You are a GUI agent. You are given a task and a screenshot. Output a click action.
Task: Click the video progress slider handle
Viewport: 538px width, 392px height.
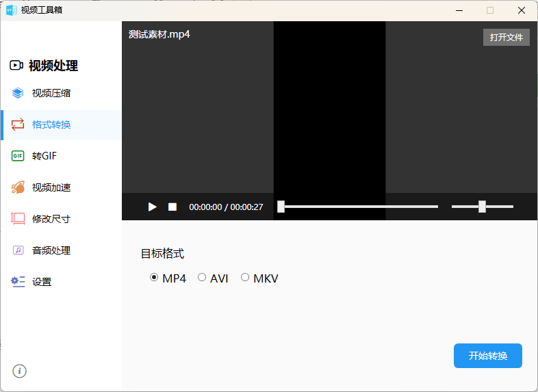point(281,207)
